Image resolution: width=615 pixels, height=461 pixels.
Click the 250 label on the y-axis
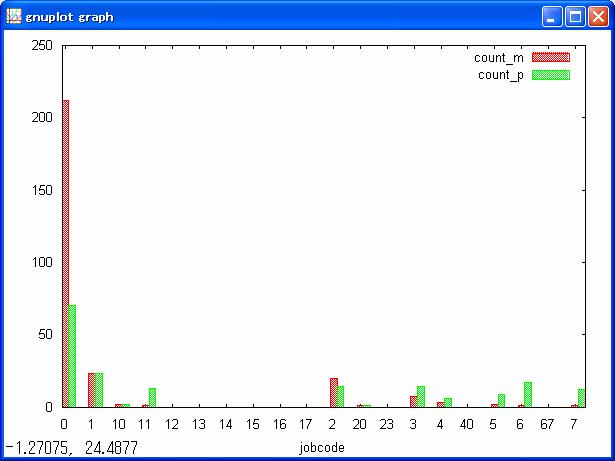tap(43, 45)
